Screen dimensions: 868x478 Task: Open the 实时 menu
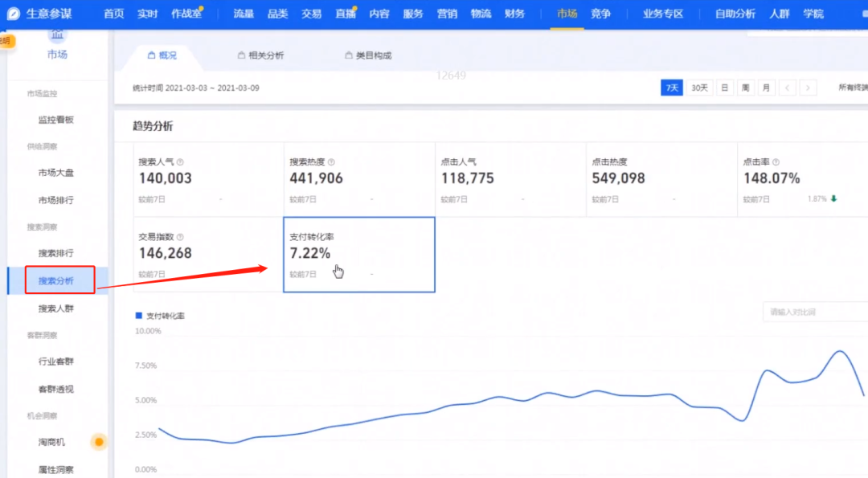(147, 14)
